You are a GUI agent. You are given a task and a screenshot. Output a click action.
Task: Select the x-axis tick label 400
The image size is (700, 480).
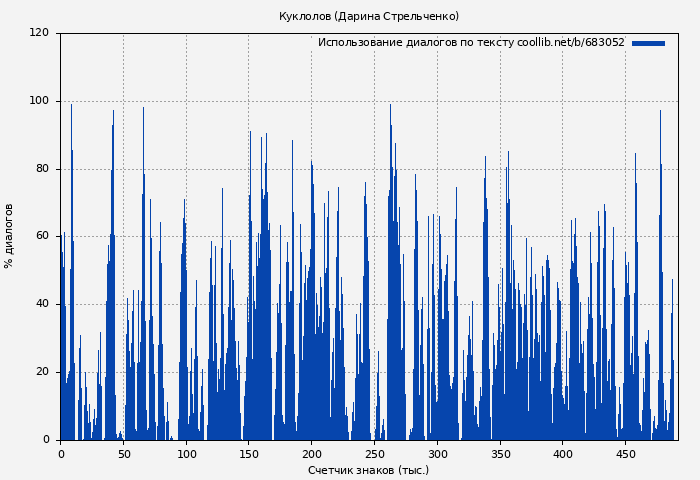pyautogui.click(x=563, y=454)
